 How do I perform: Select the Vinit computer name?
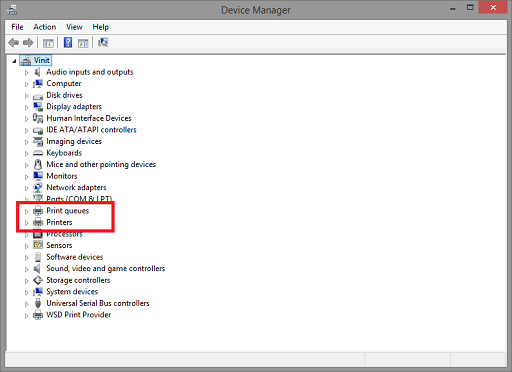(x=42, y=60)
